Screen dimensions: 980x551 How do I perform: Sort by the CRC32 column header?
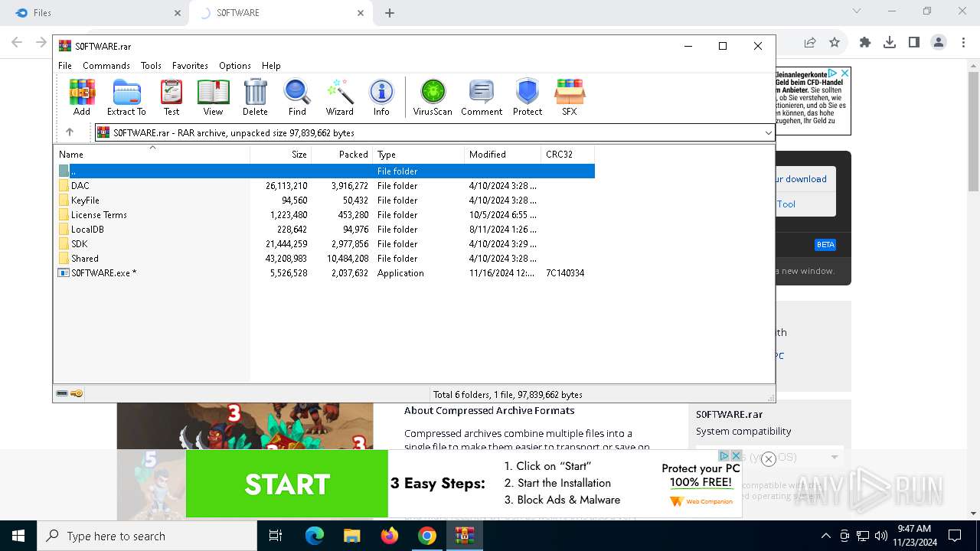[568, 155]
